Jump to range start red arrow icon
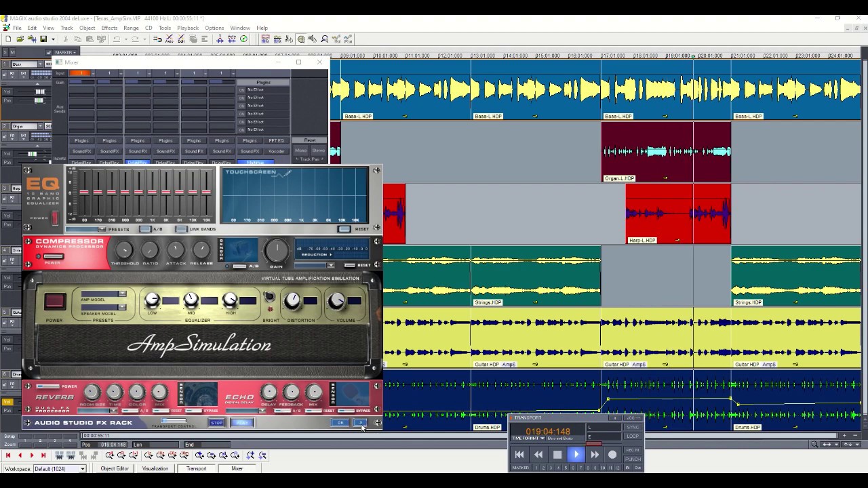The image size is (868, 488). click(x=8, y=455)
